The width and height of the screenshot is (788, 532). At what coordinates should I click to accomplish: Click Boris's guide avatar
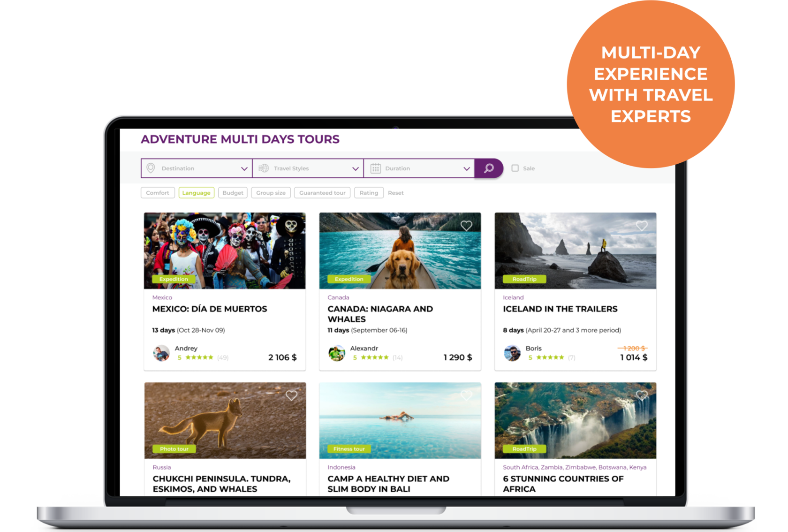[x=512, y=353]
